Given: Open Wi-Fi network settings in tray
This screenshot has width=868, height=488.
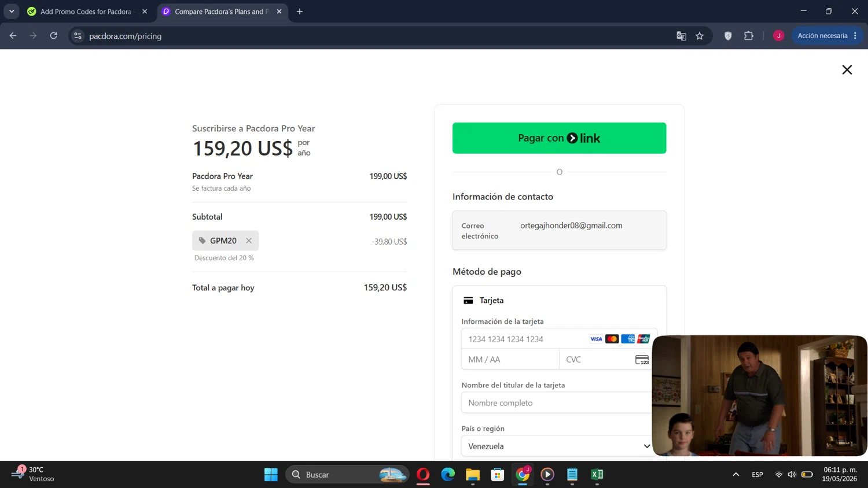Looking at the screenshot, I should pyautogui.click(x=778, y=475).
